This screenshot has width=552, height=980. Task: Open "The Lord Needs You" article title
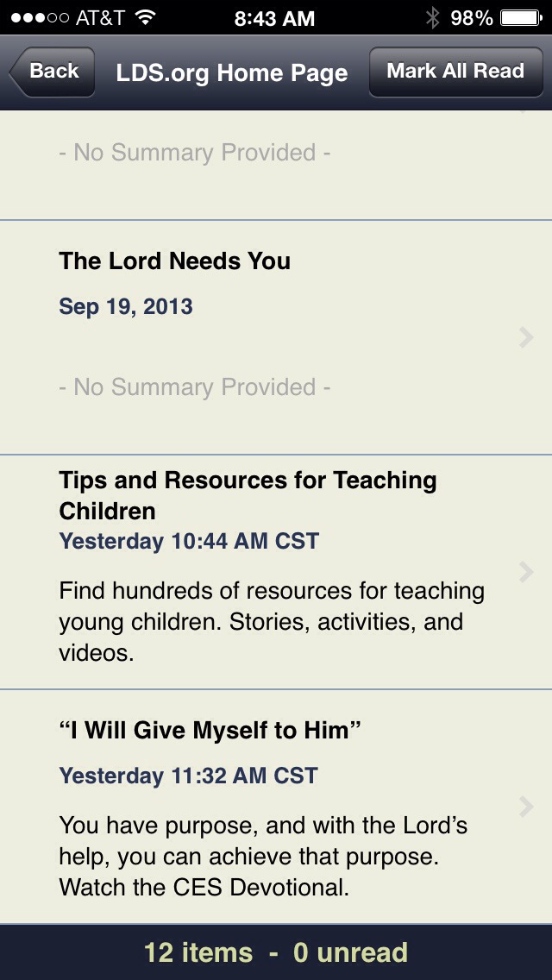[174, 261]
